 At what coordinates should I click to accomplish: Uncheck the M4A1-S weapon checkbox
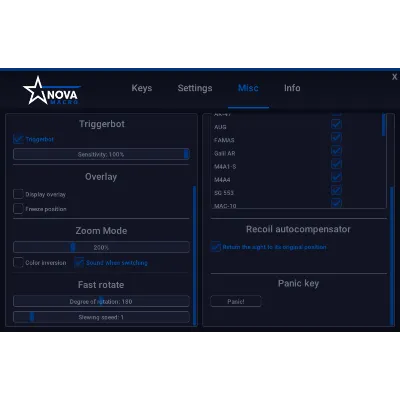click(x=336, y=164)
